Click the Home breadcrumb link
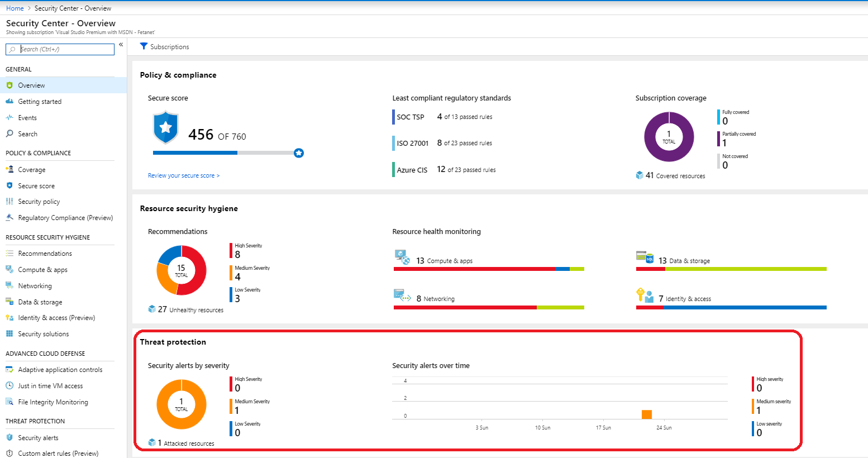Screen dimensions: 868x458 click(x=15, y=8)
